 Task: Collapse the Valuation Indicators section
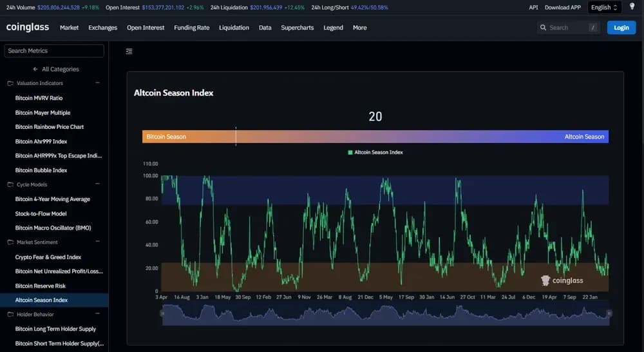pos(97,83)
